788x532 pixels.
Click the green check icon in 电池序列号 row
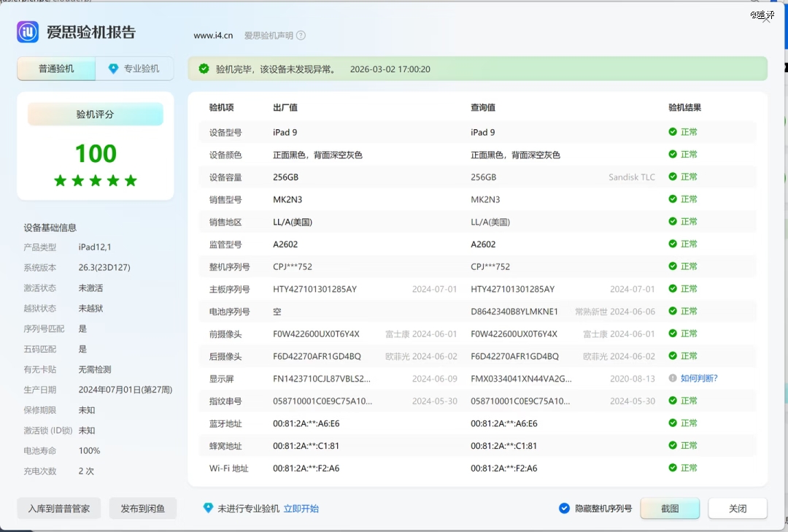point(673,311)
